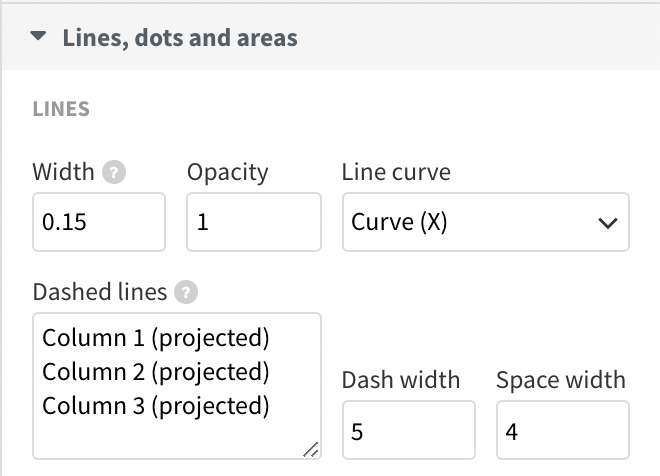The height and width of the screenshot is (476, 660).
Task: Click the Column 1 (projected) text line
Action: click(x=156, y=338)
